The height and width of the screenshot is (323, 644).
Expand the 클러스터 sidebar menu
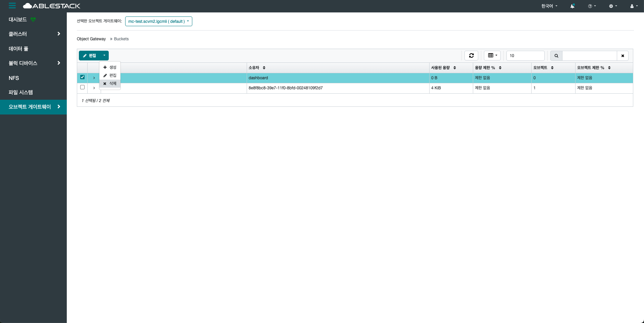coord(34,34)
